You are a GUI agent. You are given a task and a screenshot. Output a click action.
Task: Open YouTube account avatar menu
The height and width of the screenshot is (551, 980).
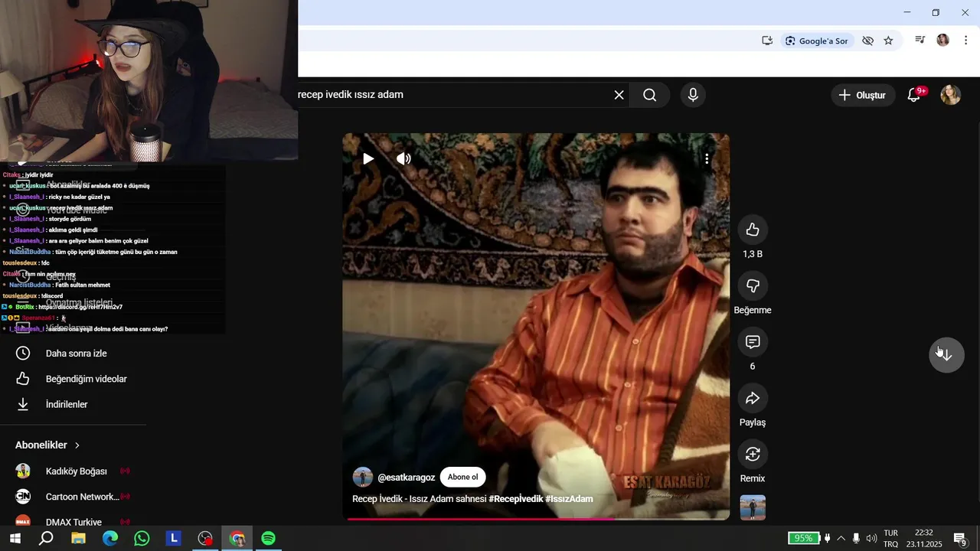point(950,95)
